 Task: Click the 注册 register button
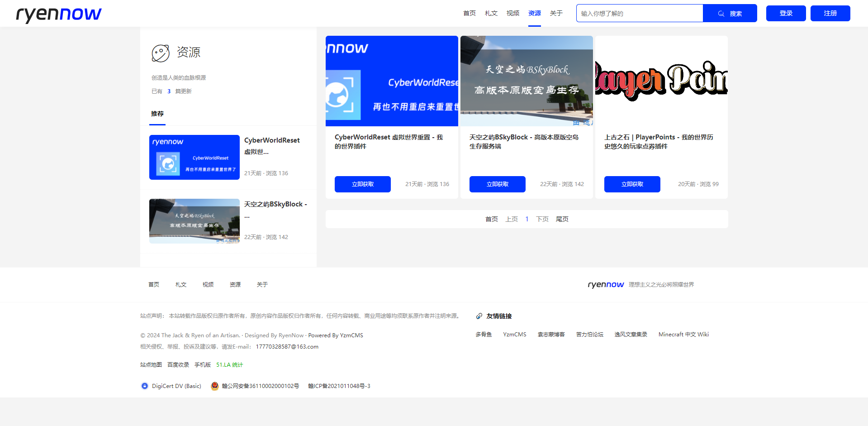point(830,14)
